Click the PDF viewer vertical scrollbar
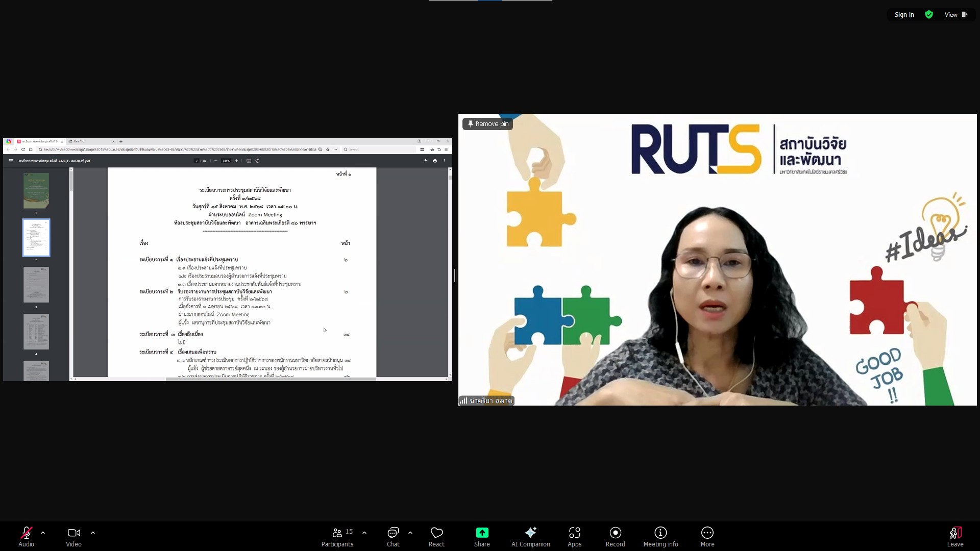This screenshot has width=980, height=551. coord(450,273)
